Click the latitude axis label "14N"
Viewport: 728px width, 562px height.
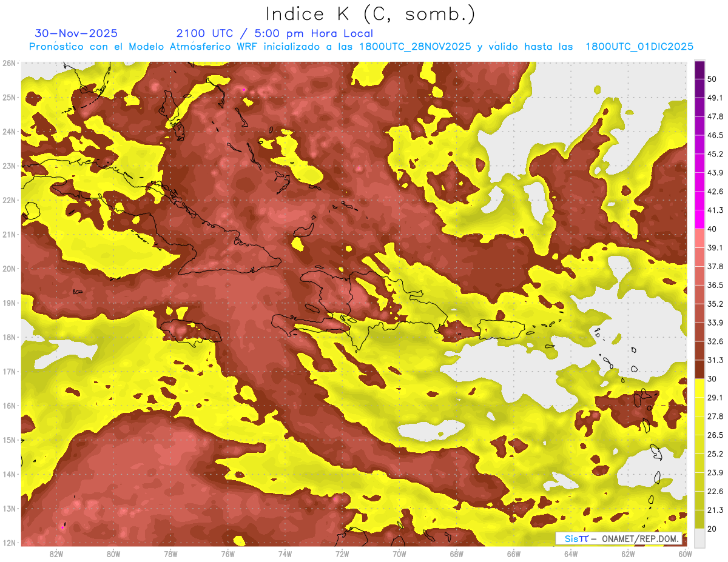tap(8, 474)
